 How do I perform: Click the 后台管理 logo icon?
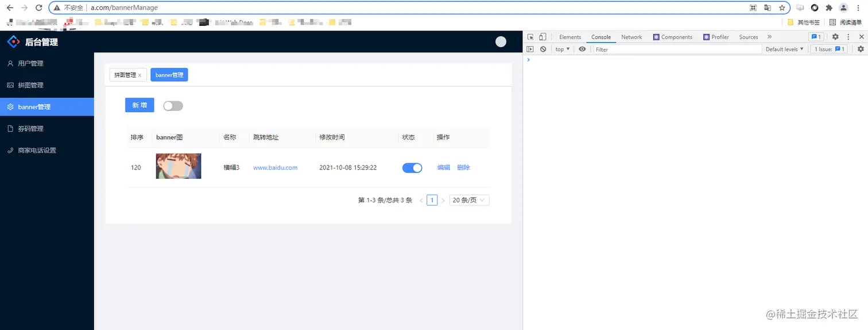pyautogui.click(x=13, y=42)
